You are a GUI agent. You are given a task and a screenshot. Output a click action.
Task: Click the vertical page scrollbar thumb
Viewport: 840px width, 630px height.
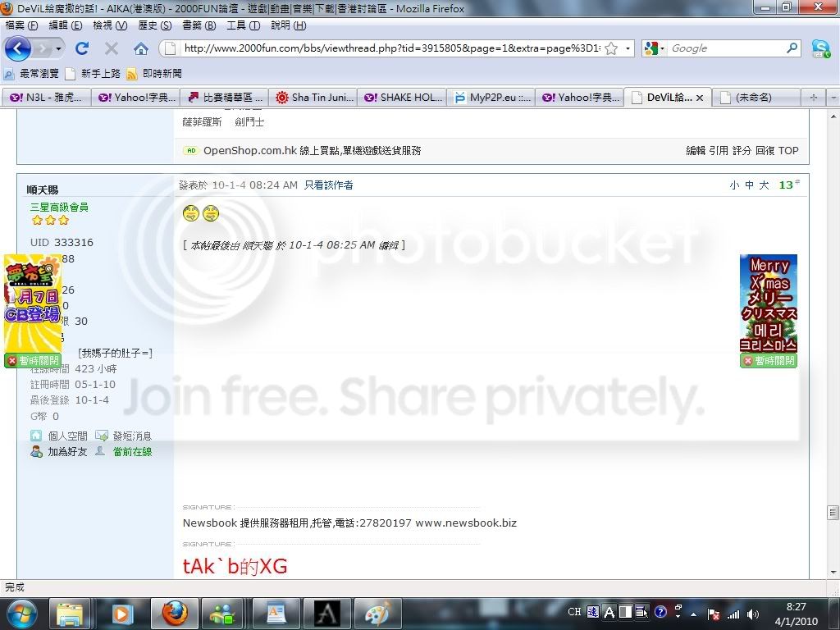(x=833, y=513)
